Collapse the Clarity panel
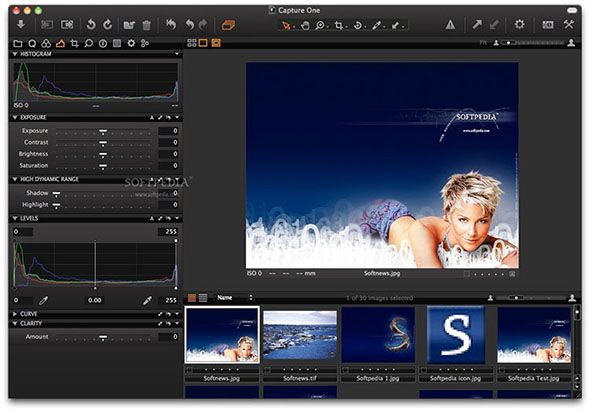Image resolution: width=590 pixels, height=411 pixels. pyautogui.click(x=15, y=323)
